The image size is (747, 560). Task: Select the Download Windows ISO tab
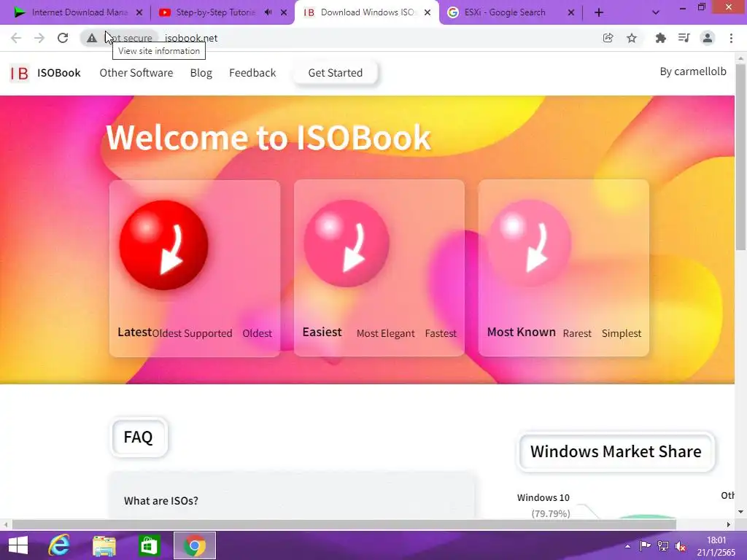[x=367, y=12]
